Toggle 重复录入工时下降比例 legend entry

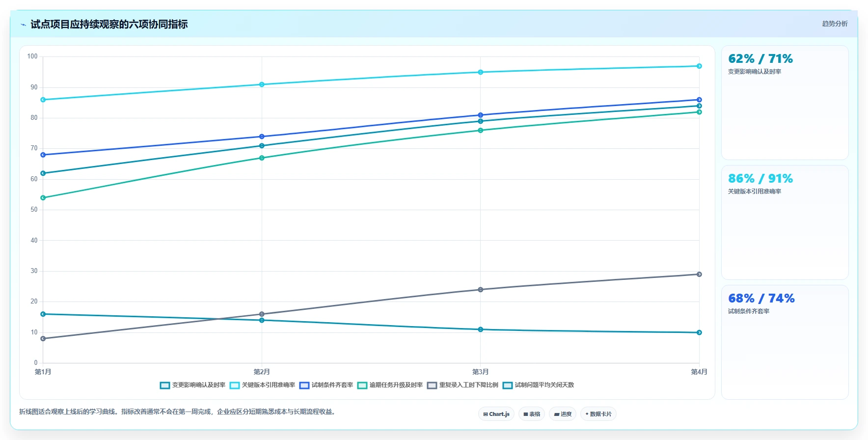[462, 385]
